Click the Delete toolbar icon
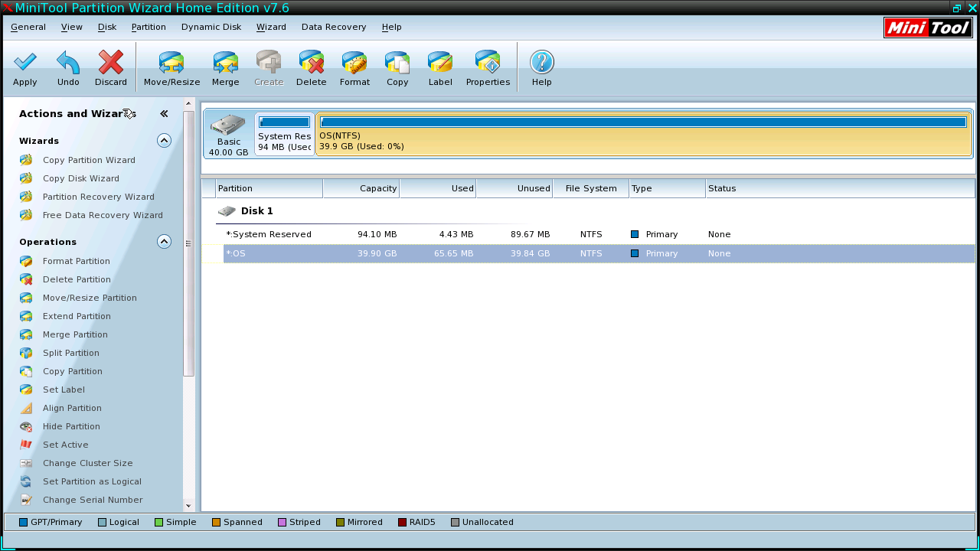Screen dimensions: 980x551 click(x=312, y=63)
